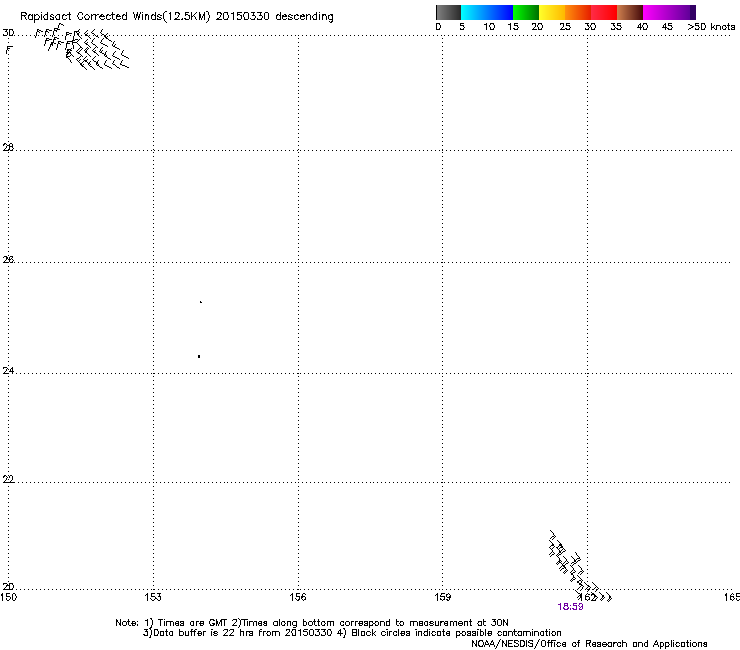This screenshot has height=650, width=740.
Task: Click the small black dot just above 24N
Action: coord(199,356)
